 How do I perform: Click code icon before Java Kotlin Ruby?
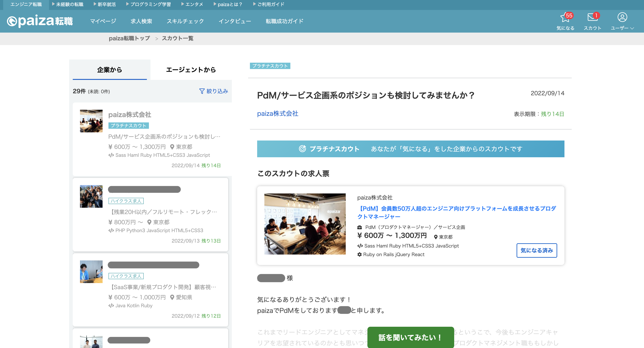[111, 305]
